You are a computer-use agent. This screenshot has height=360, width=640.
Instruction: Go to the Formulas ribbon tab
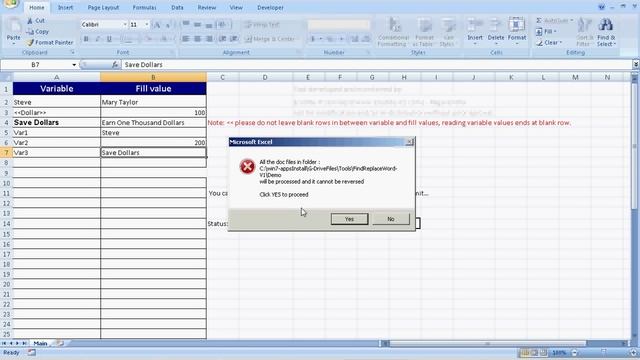coord(144,7)
